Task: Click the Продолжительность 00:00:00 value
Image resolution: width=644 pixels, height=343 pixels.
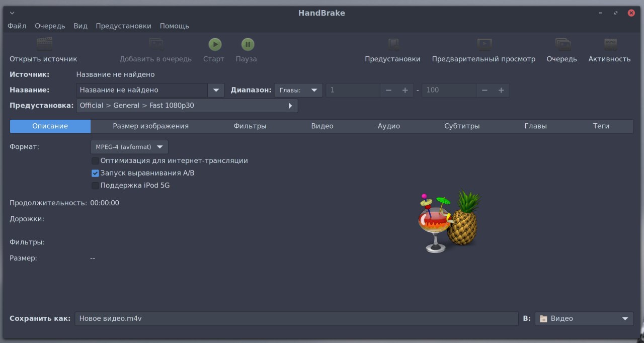Action: [x=105, y=203]
